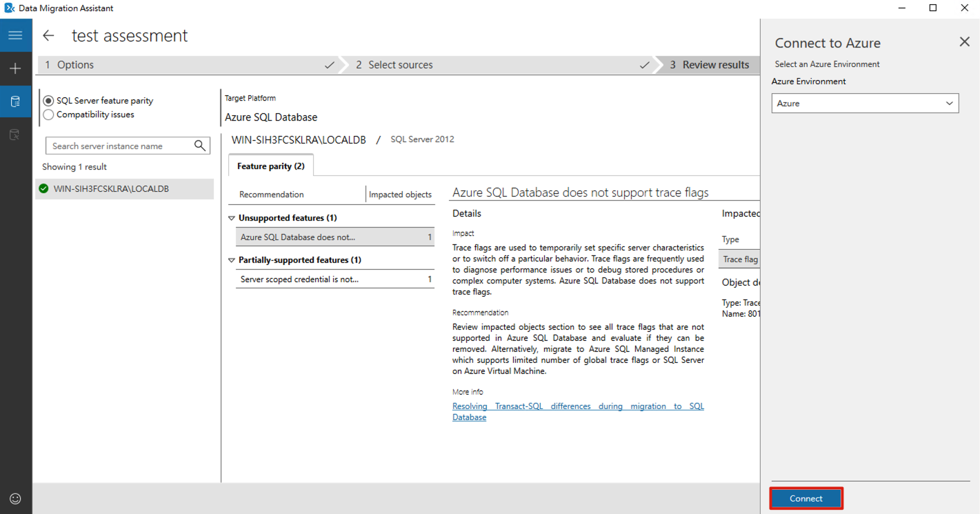
Task: Open the hamburger menu
Action: (15, 35)
